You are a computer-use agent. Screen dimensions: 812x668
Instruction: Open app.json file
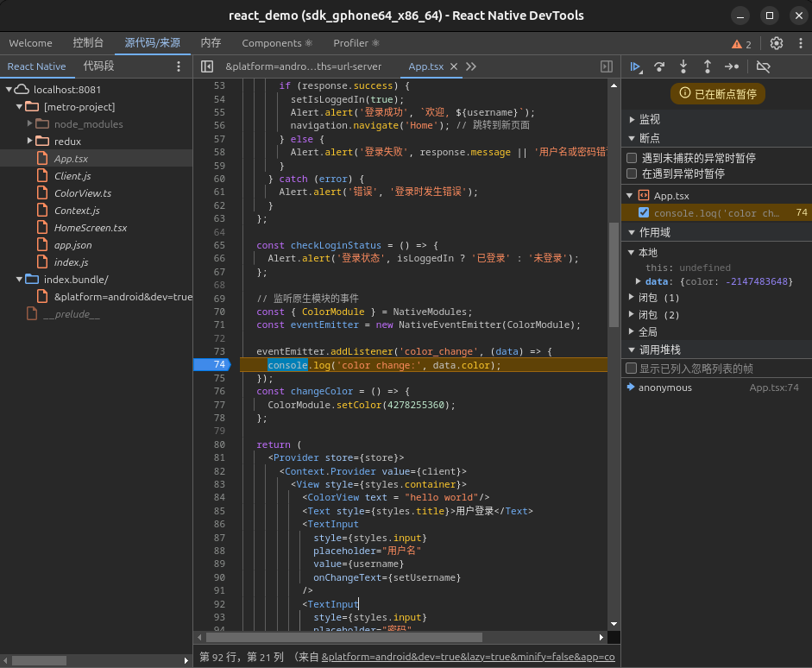tap(72, 245)
